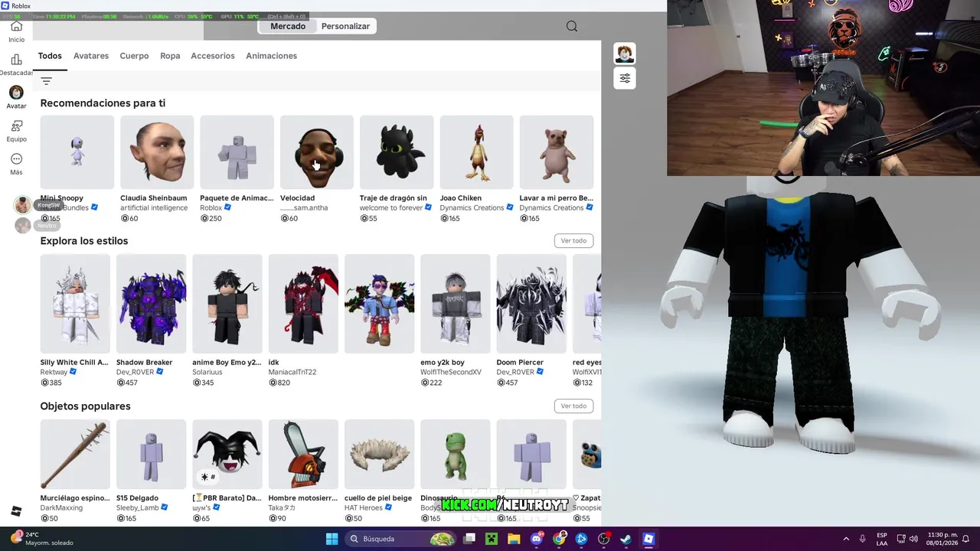Click creator link DarkMaxxing
Image resolution: width=980 pixels, height=551 pixels.
click(61, 508)
